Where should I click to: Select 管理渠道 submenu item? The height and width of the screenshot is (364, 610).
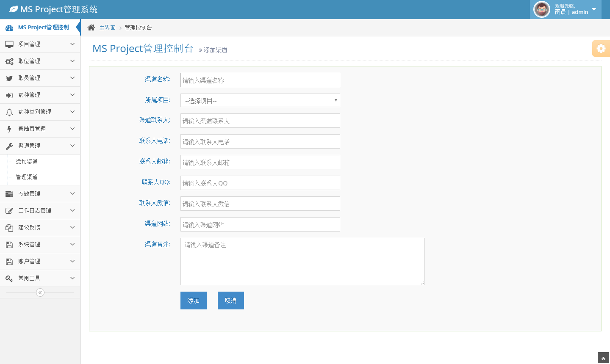tap(27, 177)
